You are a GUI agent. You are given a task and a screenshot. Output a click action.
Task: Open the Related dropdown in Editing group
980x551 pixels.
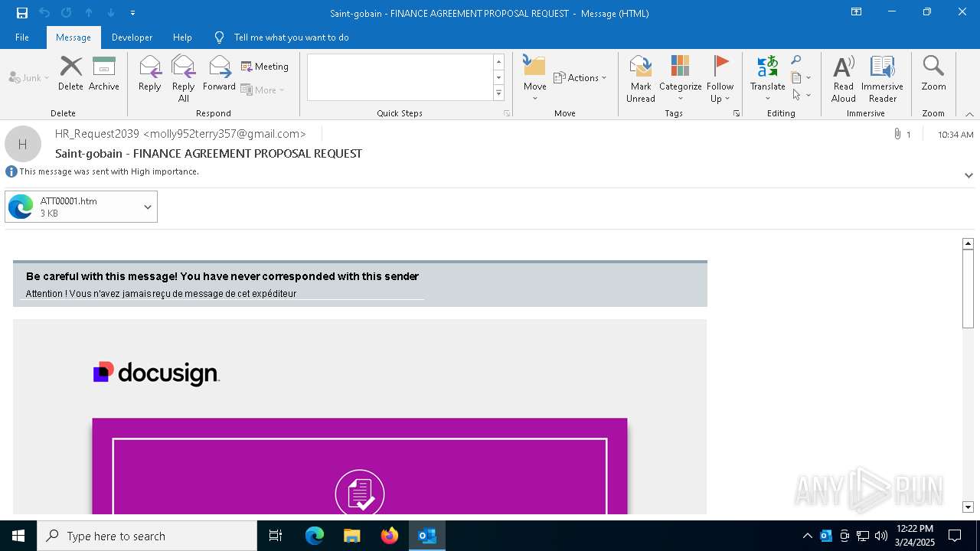(x=801, y=77)
